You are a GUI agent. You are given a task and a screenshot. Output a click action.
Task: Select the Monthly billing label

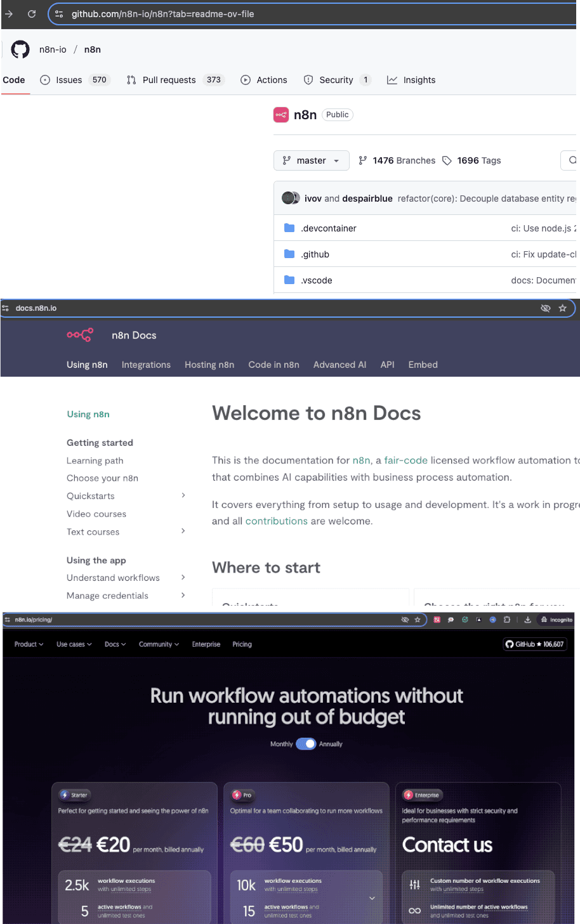coord(282,744)
